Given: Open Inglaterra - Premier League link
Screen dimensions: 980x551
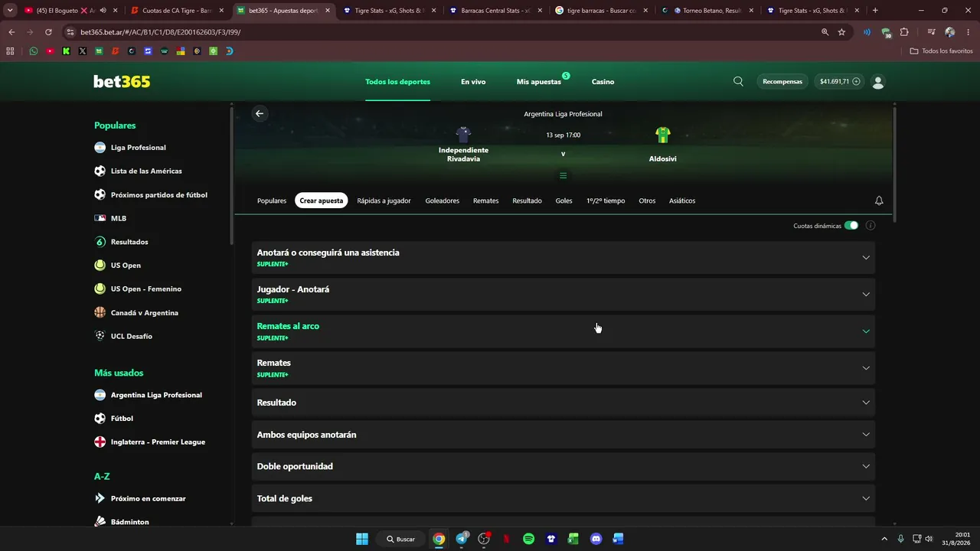Looking at the screenshot, I should [158, 442].
